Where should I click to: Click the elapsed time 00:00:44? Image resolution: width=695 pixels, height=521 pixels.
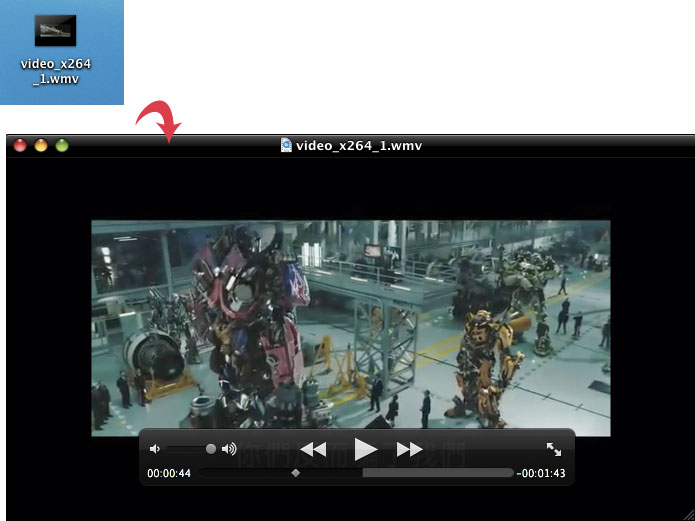coord(169,473)
